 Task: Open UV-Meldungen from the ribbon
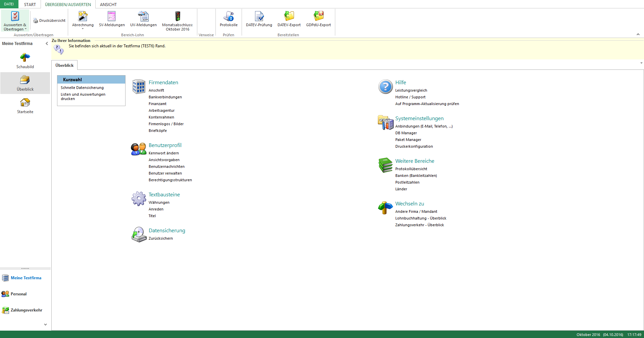click(143, 16)
